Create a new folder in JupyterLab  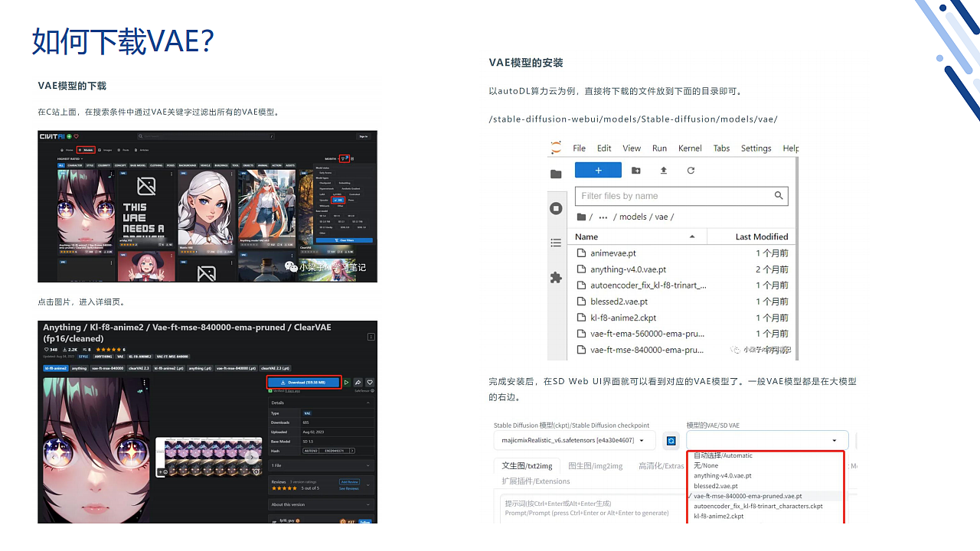pyautogui.click(x=636, y=170)
